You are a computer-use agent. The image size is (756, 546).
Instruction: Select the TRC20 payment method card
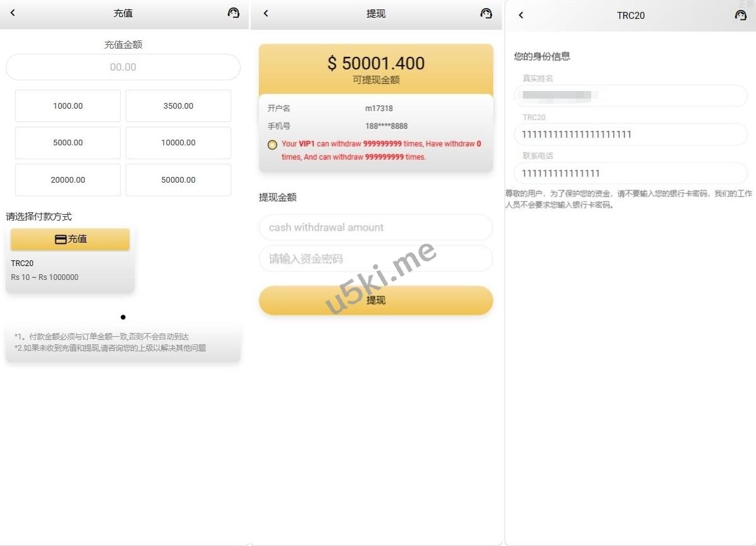70,260
